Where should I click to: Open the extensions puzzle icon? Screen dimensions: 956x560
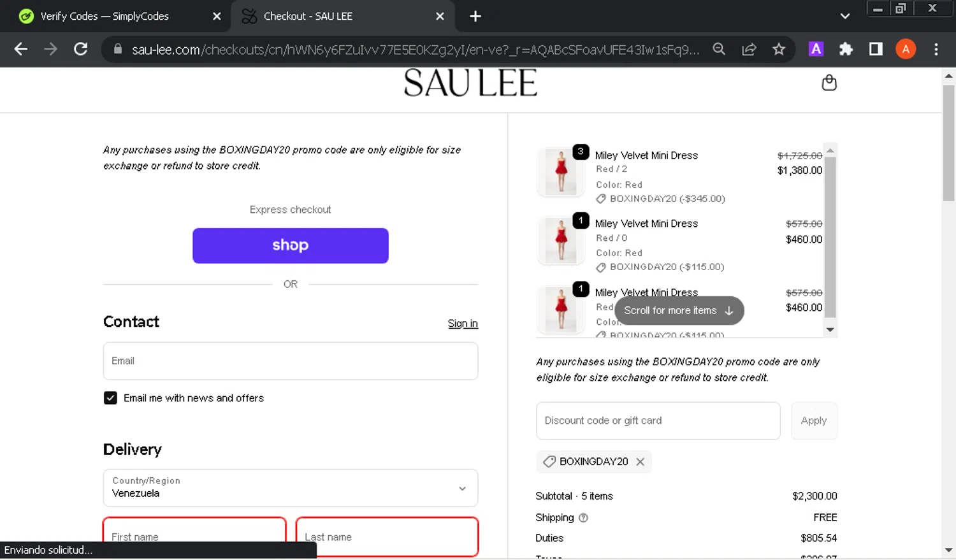coord(846,49)
